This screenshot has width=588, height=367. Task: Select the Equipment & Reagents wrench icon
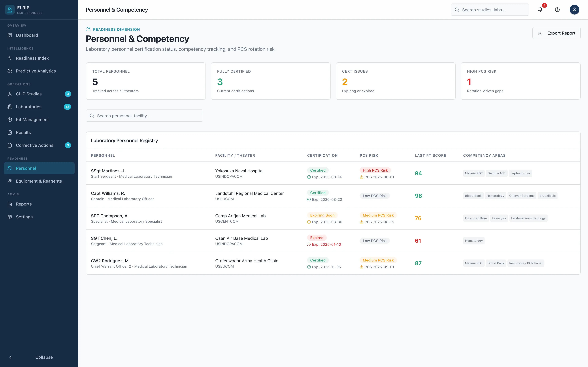click(x=10, y=181)
